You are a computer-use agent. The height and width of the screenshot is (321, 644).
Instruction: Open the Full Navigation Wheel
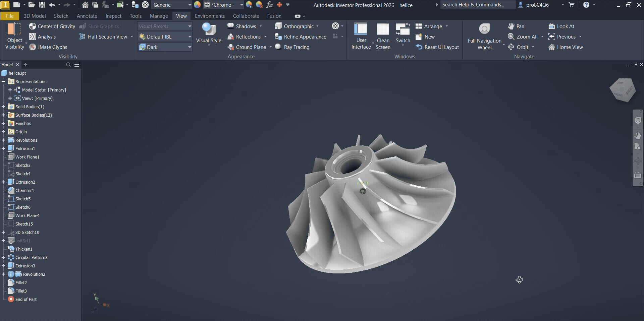484,36
